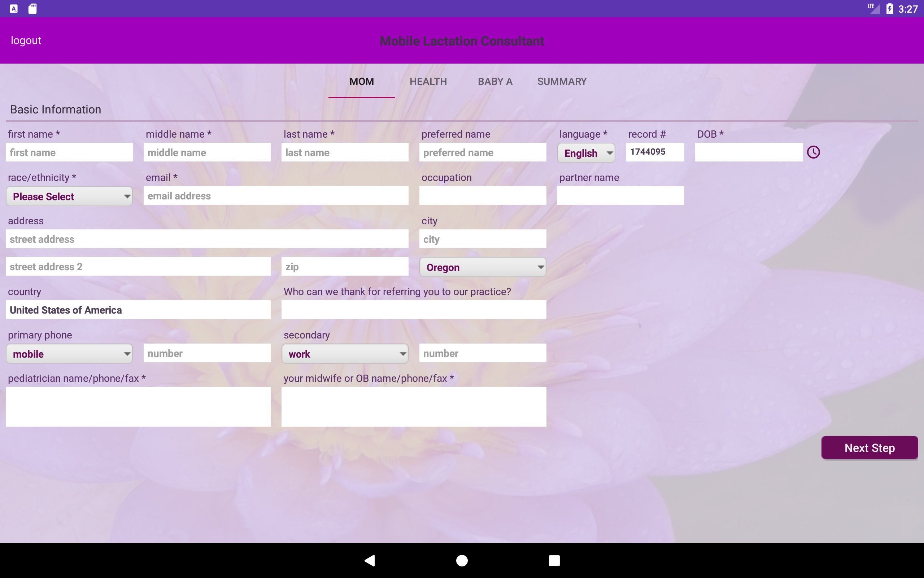Focus the city field

pyautogui.click(x=483, y=239)
